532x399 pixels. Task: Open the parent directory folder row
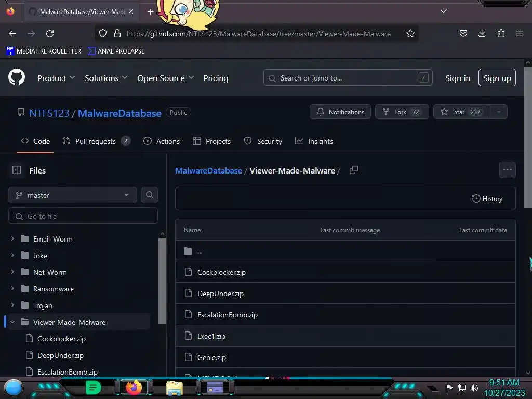[345, 251]
